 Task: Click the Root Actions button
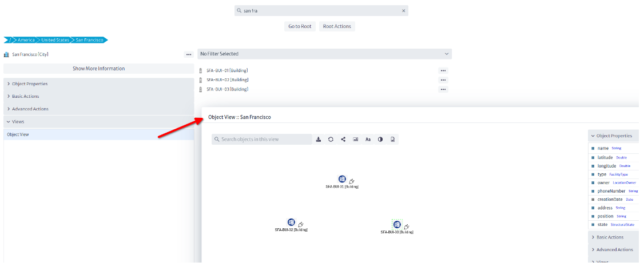337,26
